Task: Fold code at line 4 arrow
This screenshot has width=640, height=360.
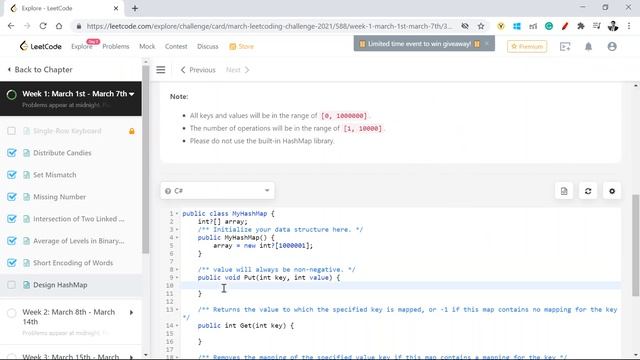Action: pos(177,238)
